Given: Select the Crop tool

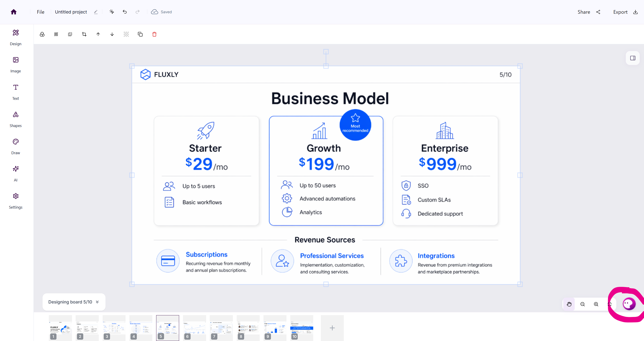Looking at the screenshot, I should point(84,34).
